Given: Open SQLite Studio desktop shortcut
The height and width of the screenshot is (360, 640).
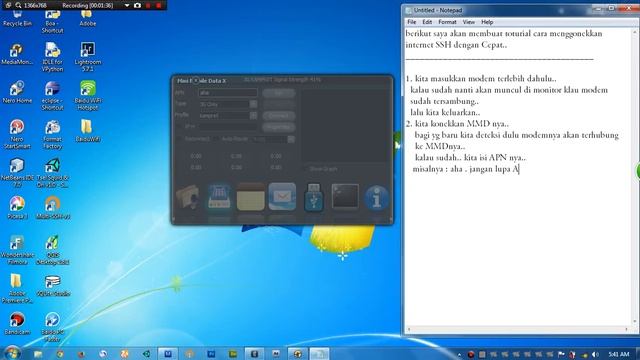Looking at the screenshot, I should pos(53,285).
